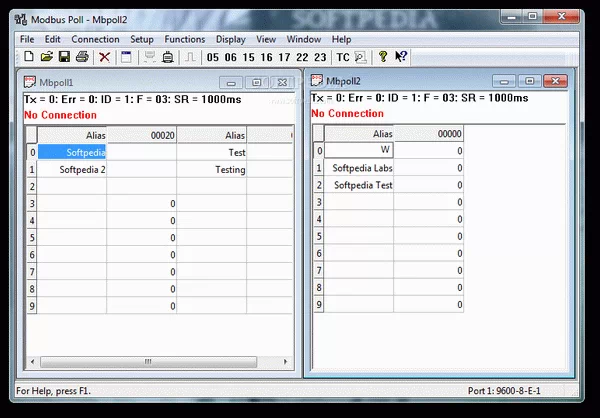Image resolution: width=600 pixels, height=418 pixels.
Task: Select the highlighted Softpedia alias cell in Mbpoll1
Action: (72, 152)
